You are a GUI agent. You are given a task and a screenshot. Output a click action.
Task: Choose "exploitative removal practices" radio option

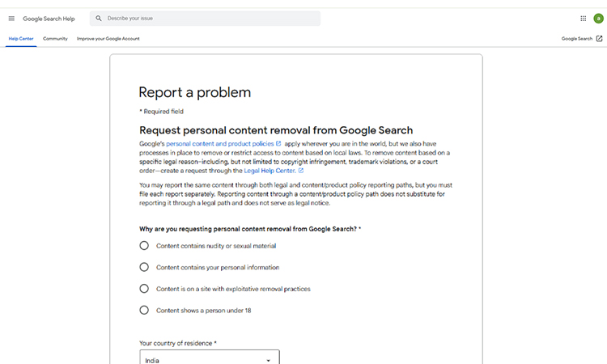[x=144, y=289]
